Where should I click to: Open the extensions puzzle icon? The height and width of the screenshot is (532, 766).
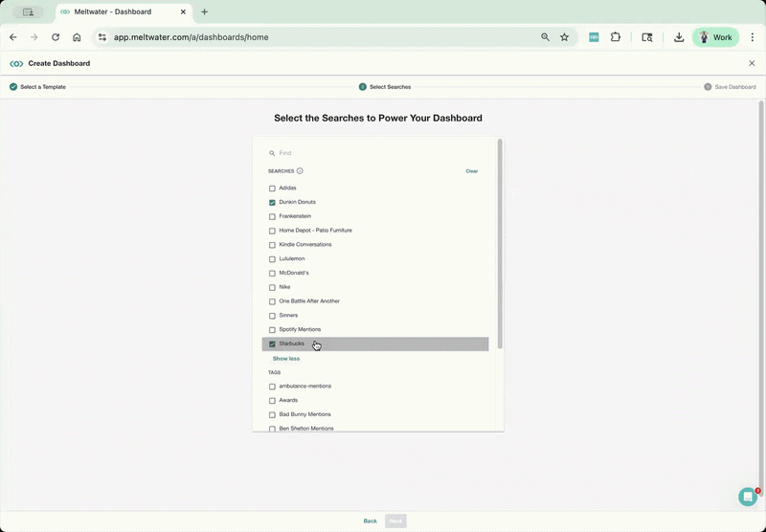pyautogui.click(x=616, y=37)
